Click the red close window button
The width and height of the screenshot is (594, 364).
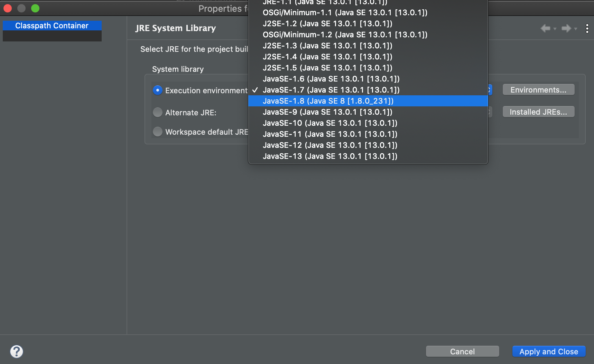click(8, 8)
